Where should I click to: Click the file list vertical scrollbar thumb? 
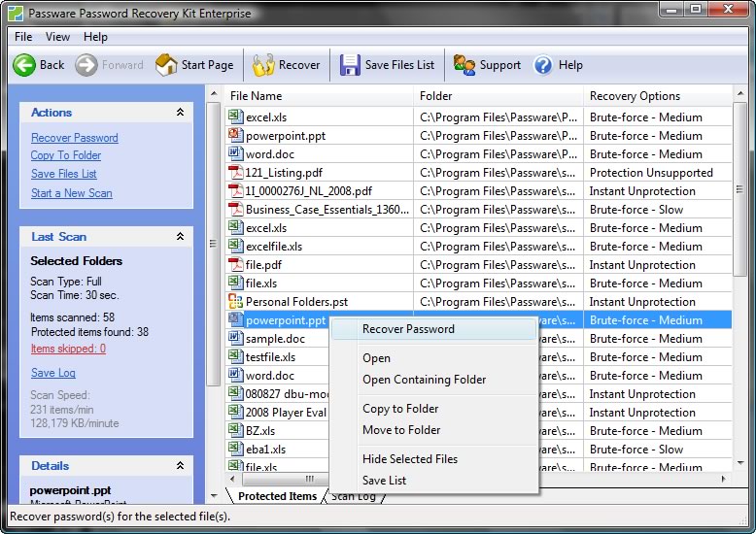(x=739, y=189)
